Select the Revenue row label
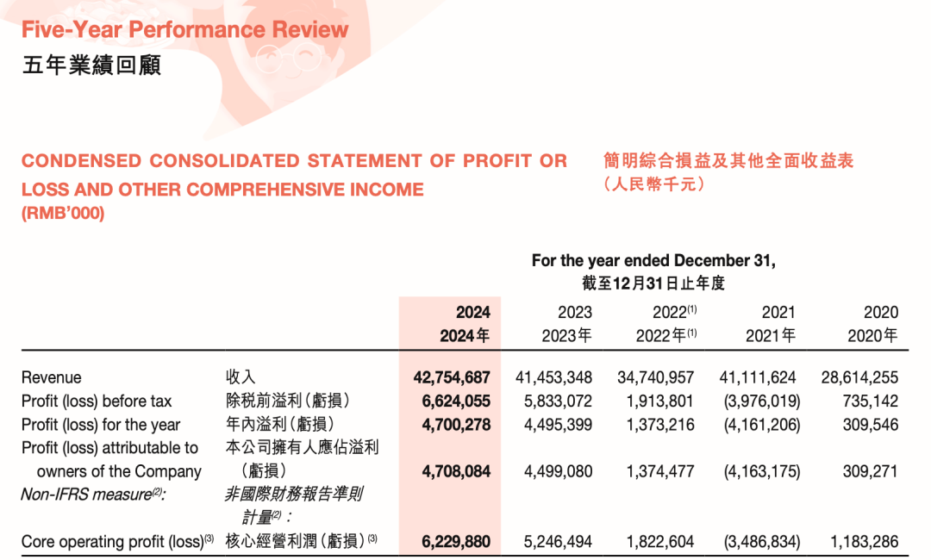Image resolution: width=931 pixels, height=560 pixels. (x=51, y=378)
